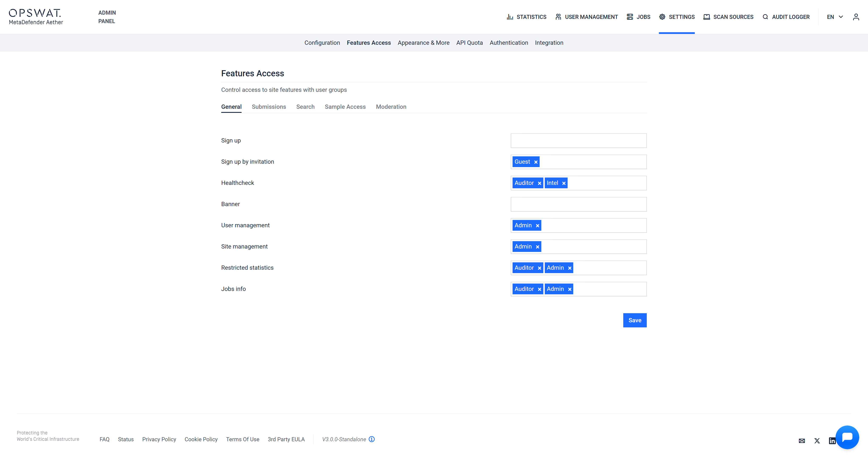Open the Banner groups selector
The width and height of the screenshot is (868, 458).
[x=578, y=204]
